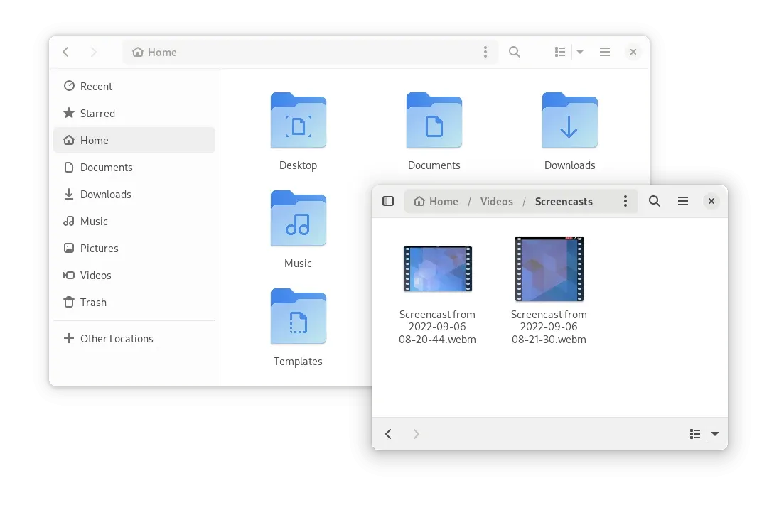Image resolution: width=779 pixels, height=532 pixels.
Task: Select Starred items in the sidebar
Action: pyautogui.click(x=97, y=113)
